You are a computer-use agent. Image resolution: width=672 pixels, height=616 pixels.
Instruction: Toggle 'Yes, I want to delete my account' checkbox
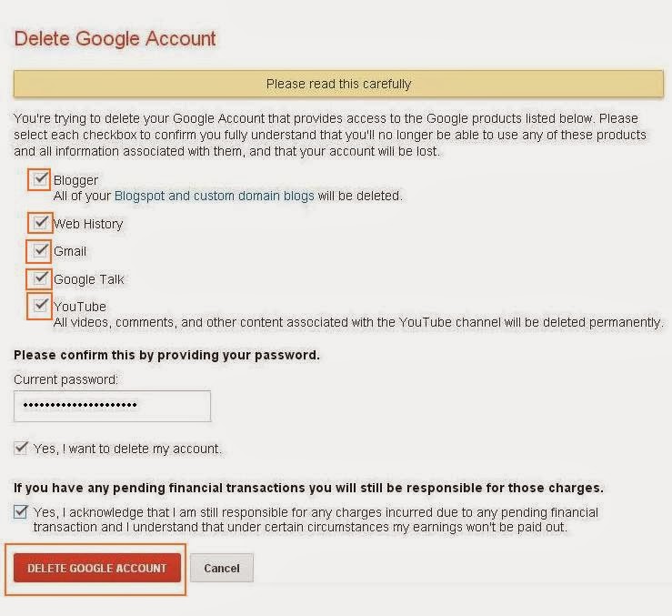tap(21, 448)
